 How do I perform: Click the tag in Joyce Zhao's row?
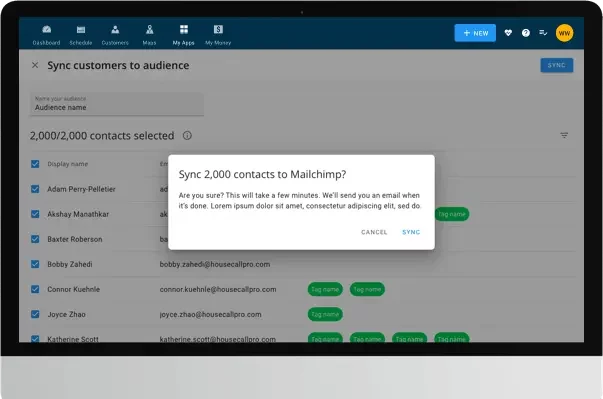pos(325,314)
